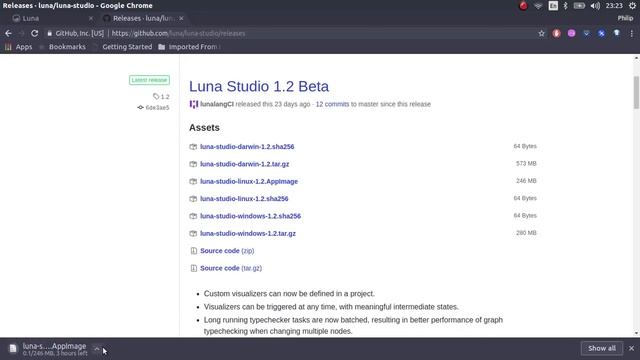Screen dimensions: 640x360
Task: Click the tag icon next to 1.2
Action: click(156, 96)
